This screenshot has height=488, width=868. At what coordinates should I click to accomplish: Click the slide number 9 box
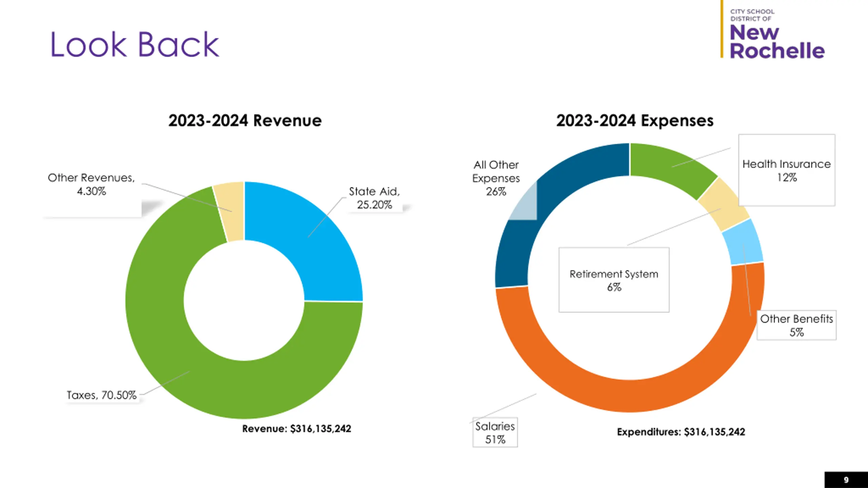click(846, 480)
